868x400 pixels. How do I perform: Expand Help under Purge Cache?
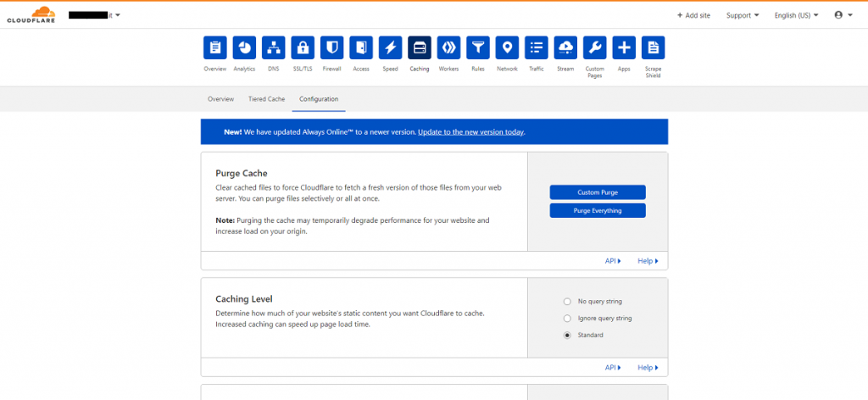click(x=648, y=260)
